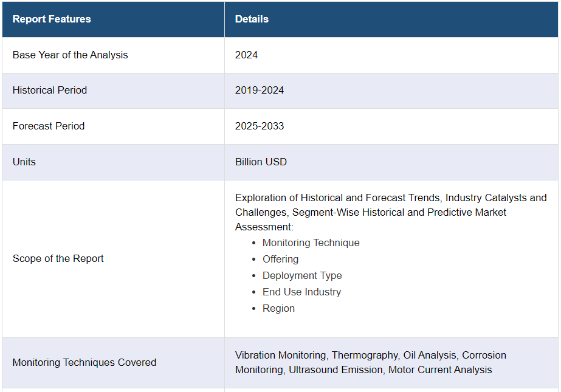Click the 2024 base year value

[x=246, y=55]
